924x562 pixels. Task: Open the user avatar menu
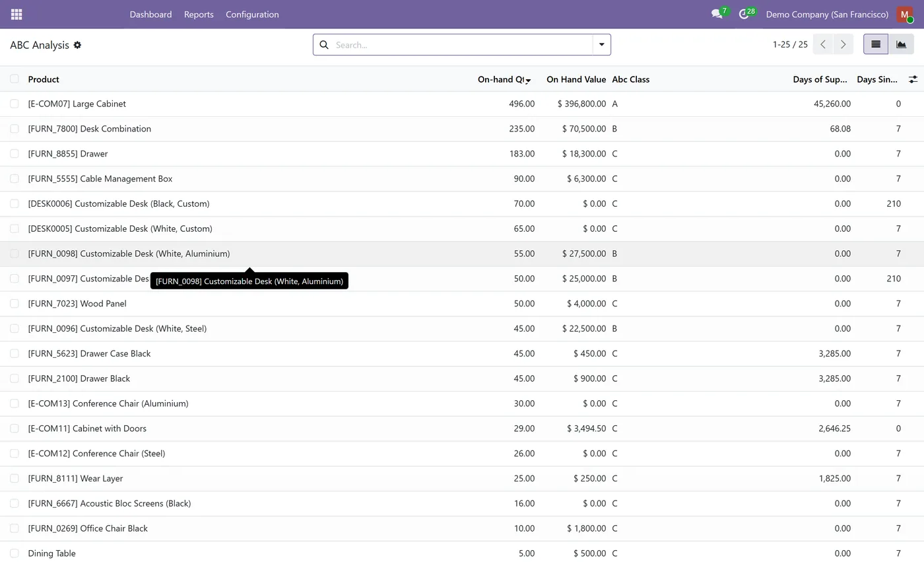click(905, 14)
